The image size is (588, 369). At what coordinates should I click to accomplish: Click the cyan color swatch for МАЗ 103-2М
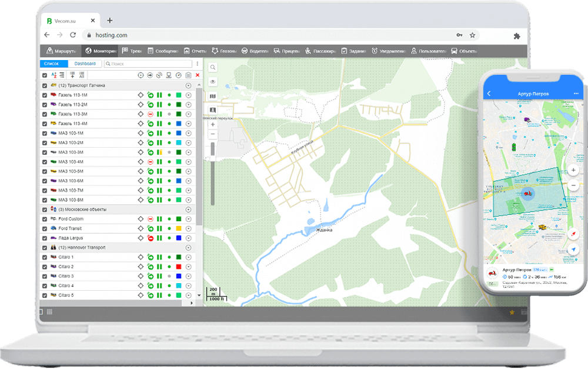click(179, 142)
